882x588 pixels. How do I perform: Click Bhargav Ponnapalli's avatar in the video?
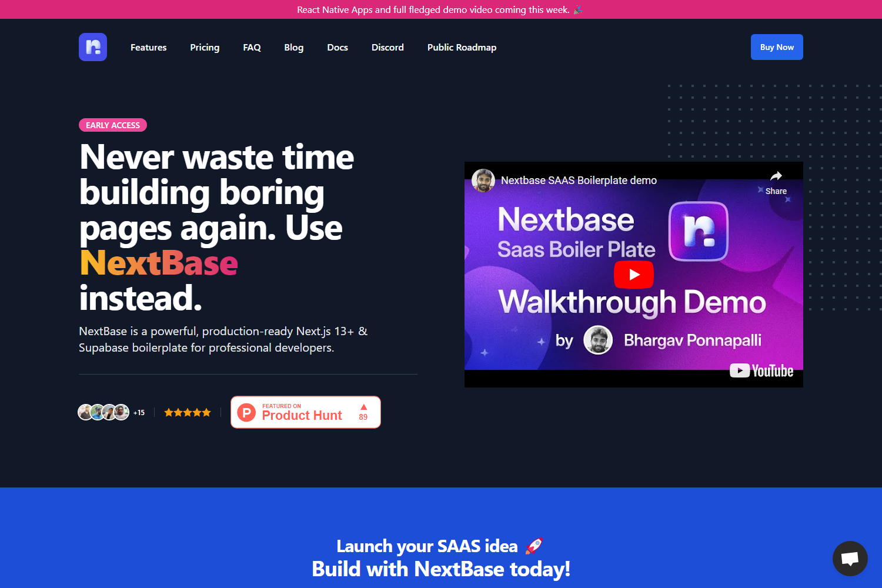coord(597,339)
